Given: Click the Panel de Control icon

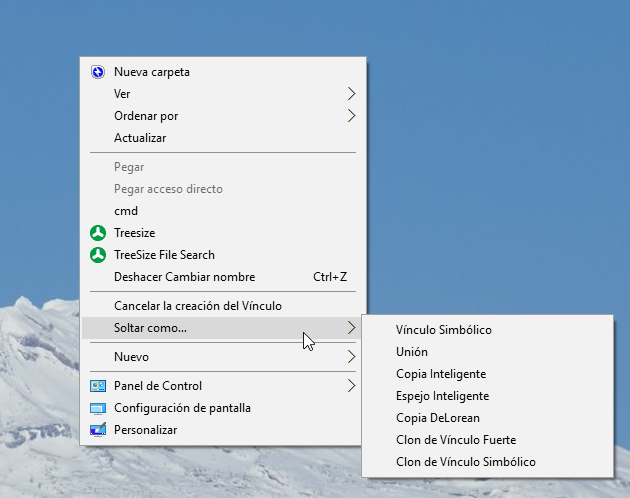Looking at the screenshot, I should tap(98, 386).
